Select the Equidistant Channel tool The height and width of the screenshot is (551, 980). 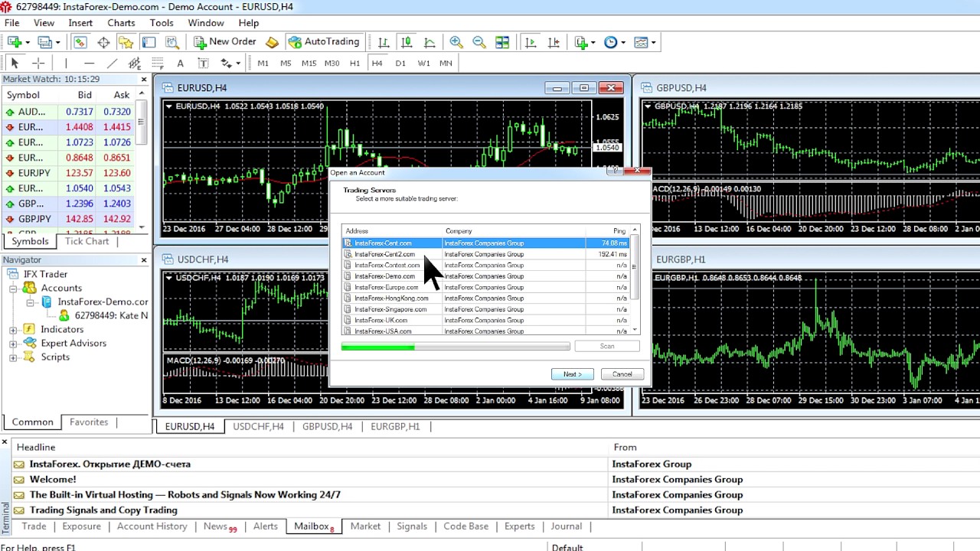pos(135,63)
